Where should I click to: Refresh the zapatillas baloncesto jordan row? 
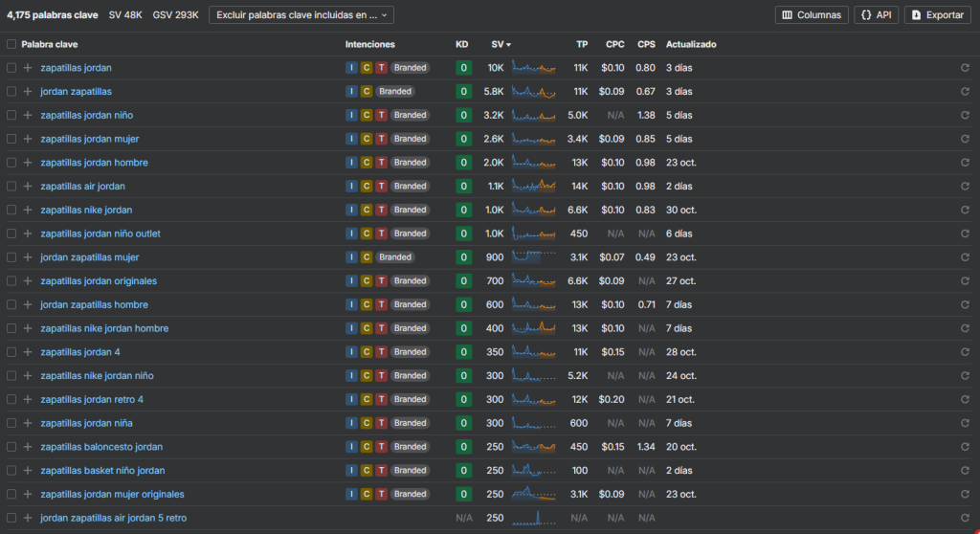(x=965, y=447)
